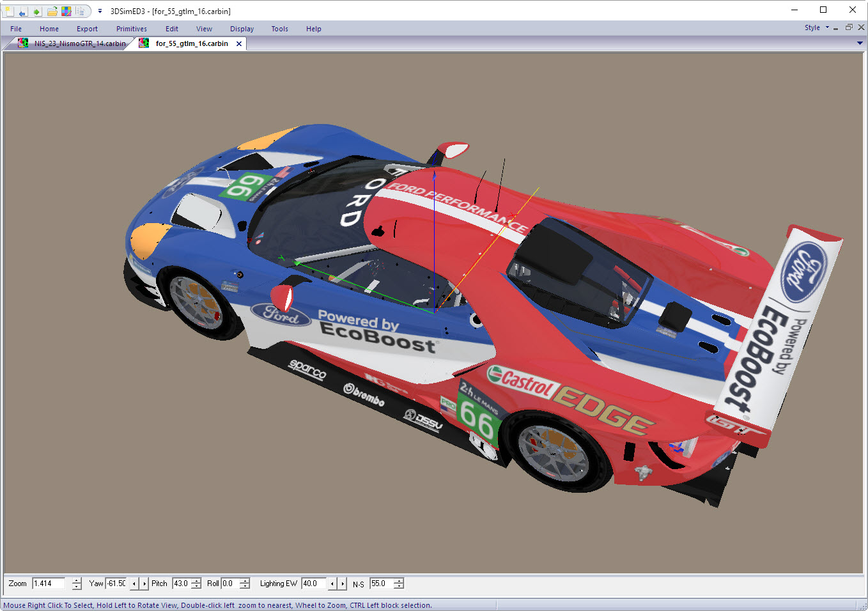Click the Zoom value field
Viewport: 868px width, 611px height.
[49, 584]
